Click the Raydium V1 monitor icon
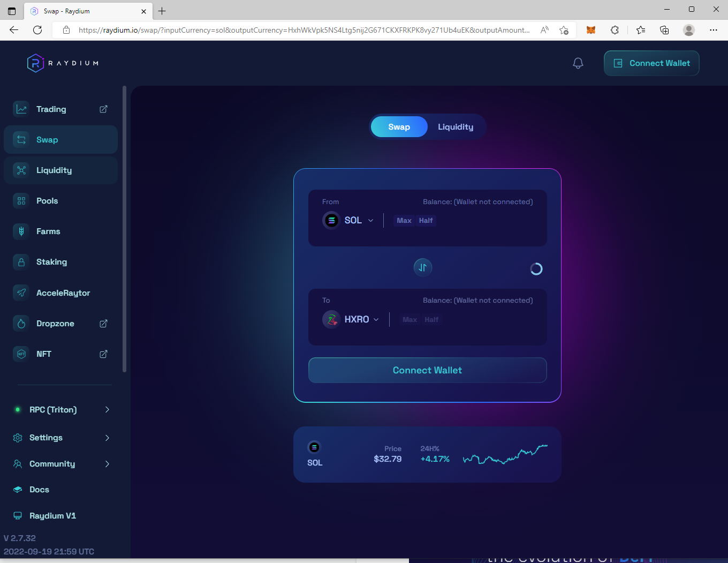Image resolution: width=728 pixels, height=563 pixels. point(18,516)
